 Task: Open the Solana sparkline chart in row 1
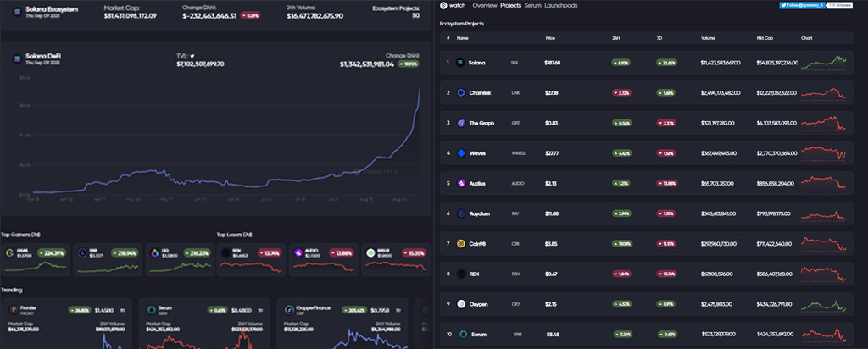pyautogui.click(x=824, y=63)
